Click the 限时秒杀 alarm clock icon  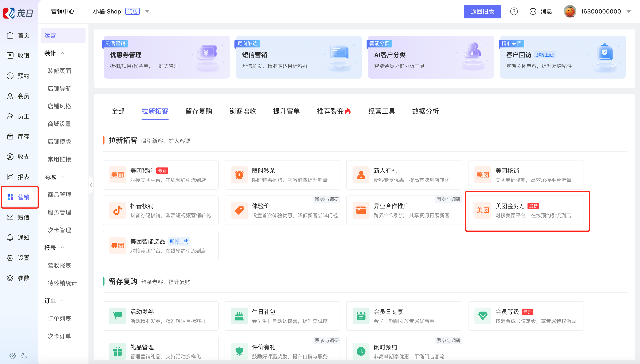point(239,175)
